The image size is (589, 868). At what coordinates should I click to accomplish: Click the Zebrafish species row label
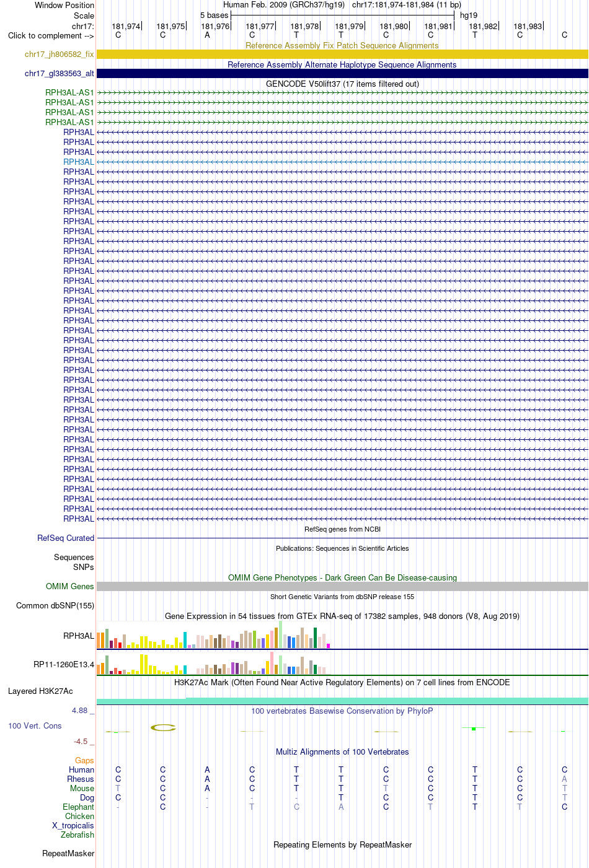click(x=77, y=835)
